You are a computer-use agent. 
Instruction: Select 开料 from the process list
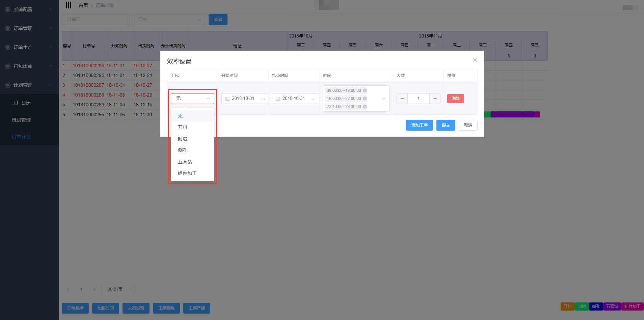point(183,127)
